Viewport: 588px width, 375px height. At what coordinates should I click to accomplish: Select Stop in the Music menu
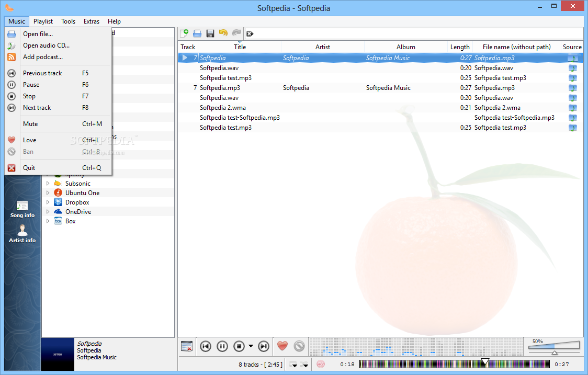[x=58, y=96]
